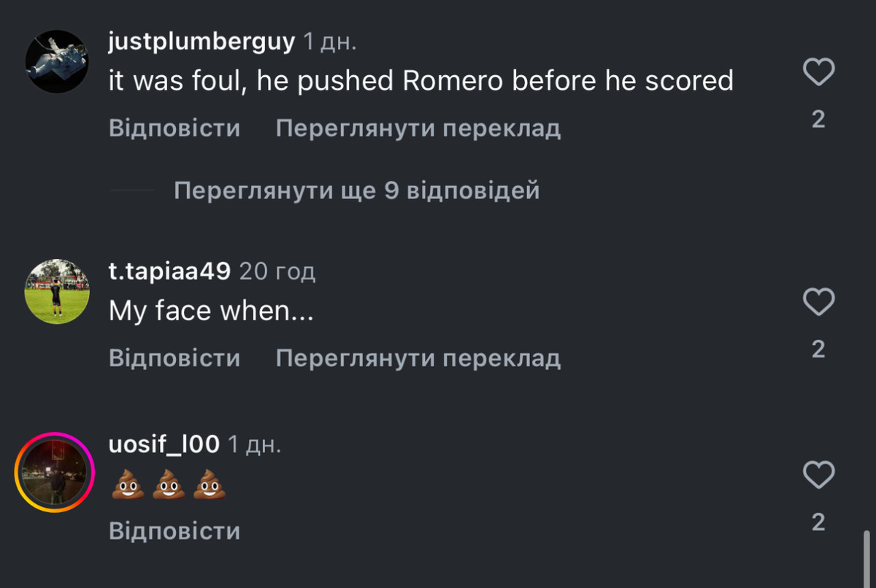Screen dimensions: 876x588
Task: Like justplumberguy's comment with the heart
Action: click(x=818, y=73)
